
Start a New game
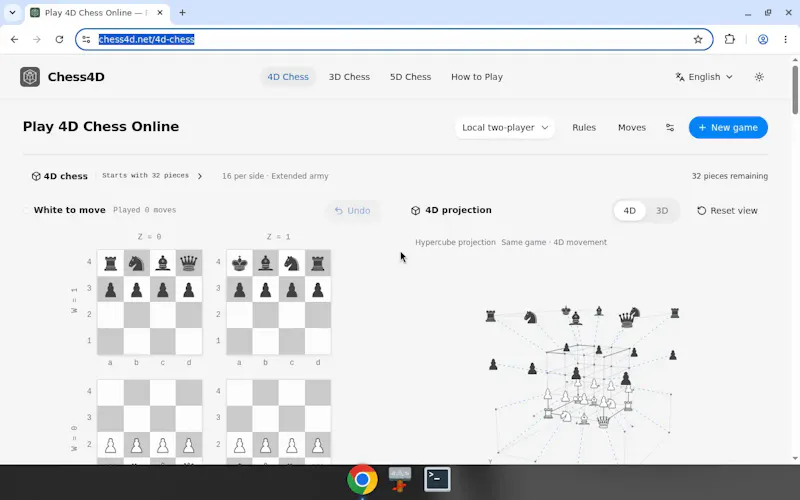point(728,128)
